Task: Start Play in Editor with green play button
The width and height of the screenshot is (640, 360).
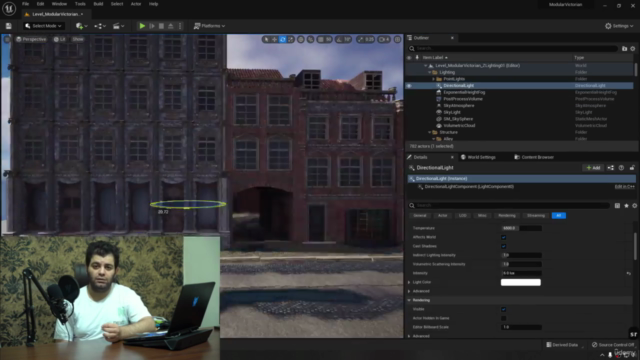Action: point(142,26)
